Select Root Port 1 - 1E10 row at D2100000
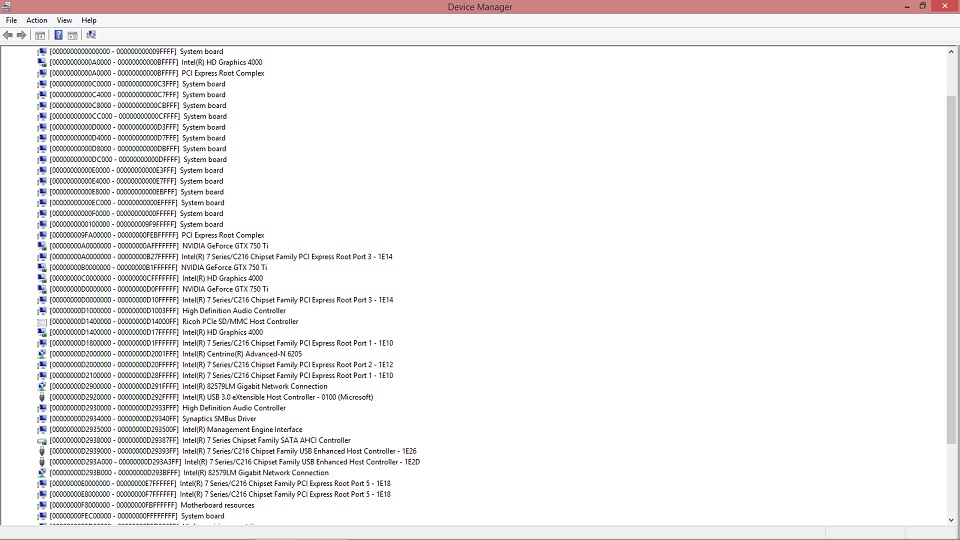The width and height of the screenshot is (960, 540). (x=221, y=376)
